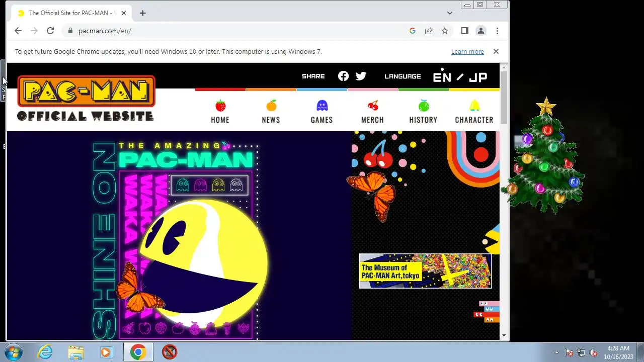Screen dimensions: 644x362
Task: Dismiss the Chrome update info bar
Action: [496, 51]
